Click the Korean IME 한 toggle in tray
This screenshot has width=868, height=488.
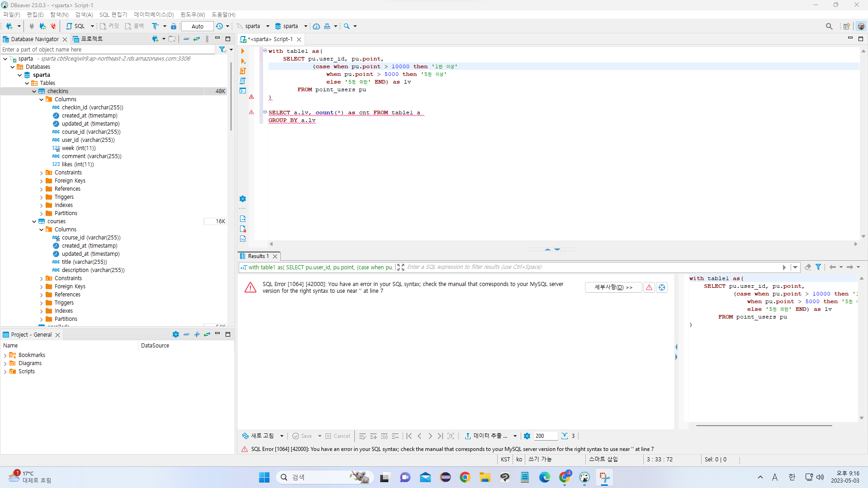click(x=792, y=477)
